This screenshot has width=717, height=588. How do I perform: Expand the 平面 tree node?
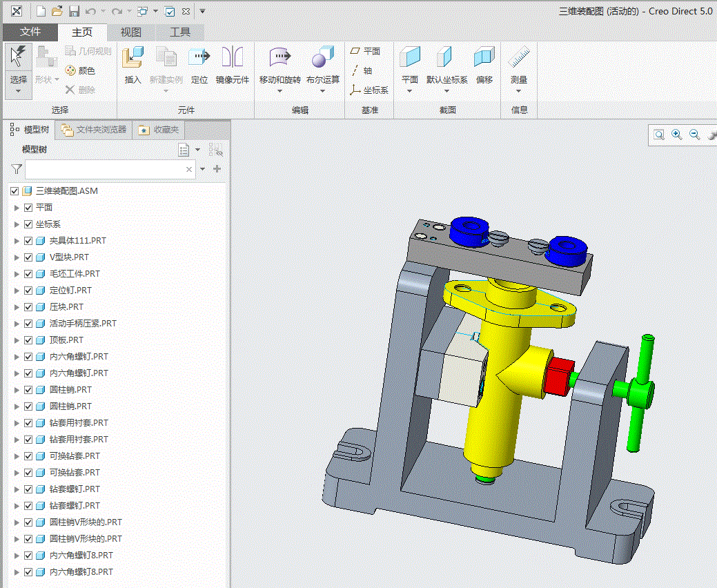coord(17,208)
